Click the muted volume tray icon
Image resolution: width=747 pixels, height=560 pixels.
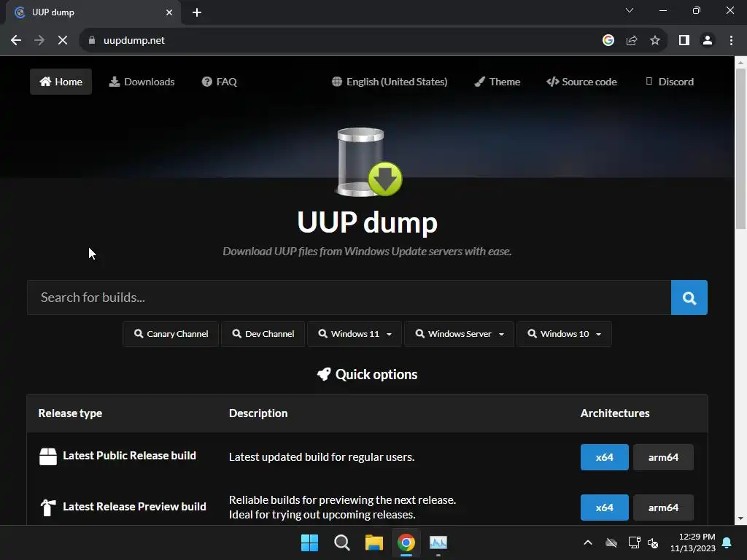653,542
